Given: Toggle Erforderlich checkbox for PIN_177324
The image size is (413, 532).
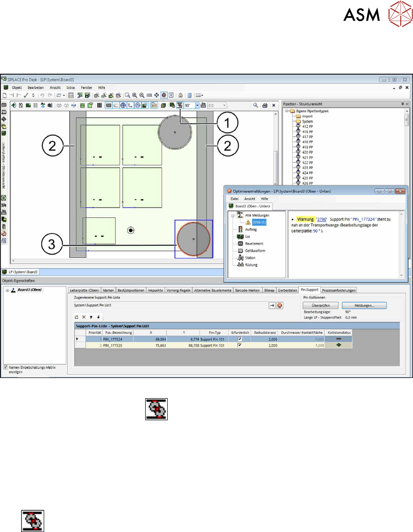Looking at the screenshot, I should 240,339.
